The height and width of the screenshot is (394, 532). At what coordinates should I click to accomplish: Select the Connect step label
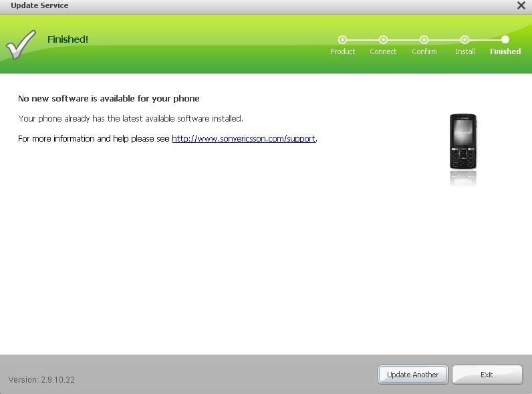click(383, 51)
